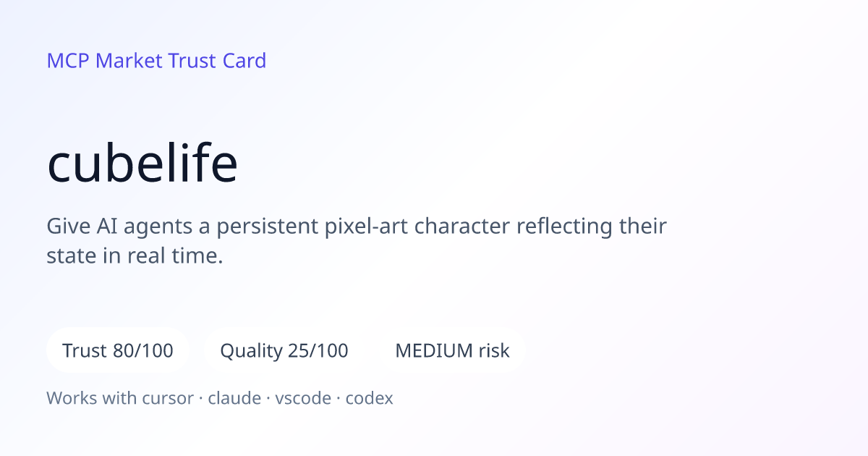The width and height of the screenshot is (868, 456).
Task: Choose vscode in the Works with line
Action: (x=303, y=398)
